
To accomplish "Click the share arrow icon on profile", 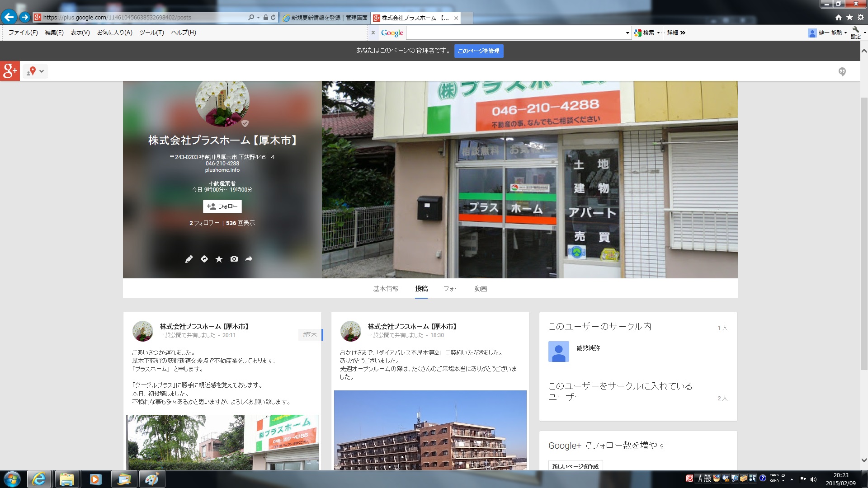I will tap(249, 259).
